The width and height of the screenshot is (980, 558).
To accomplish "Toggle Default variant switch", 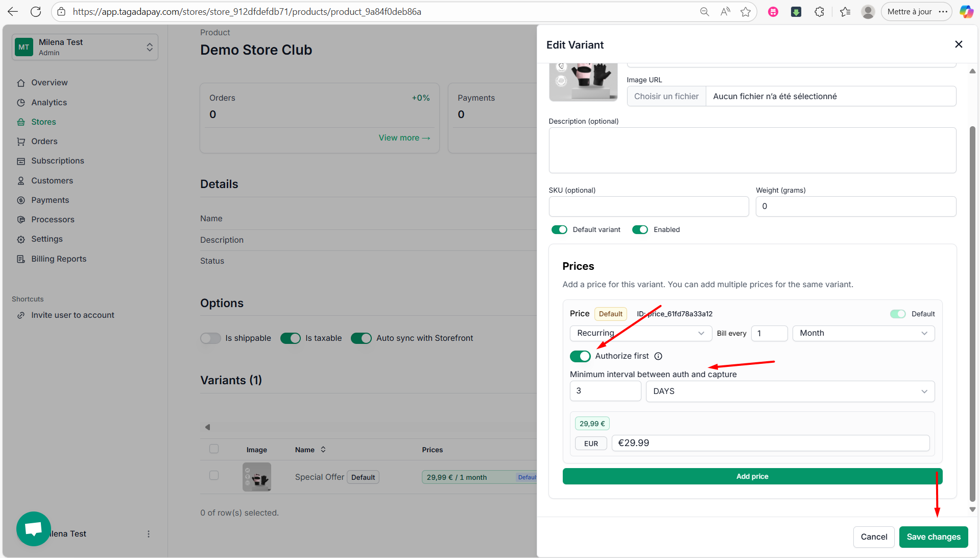I will coord(559,230).
